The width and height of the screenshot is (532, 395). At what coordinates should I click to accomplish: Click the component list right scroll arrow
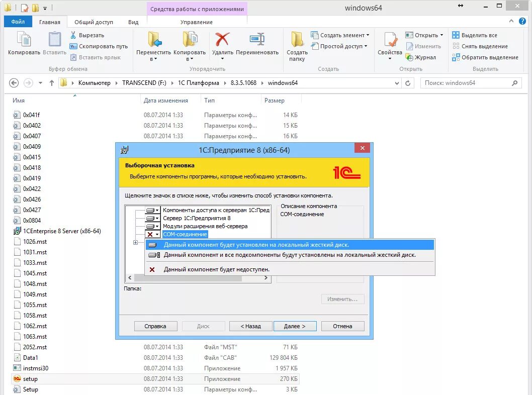[266, 278]
